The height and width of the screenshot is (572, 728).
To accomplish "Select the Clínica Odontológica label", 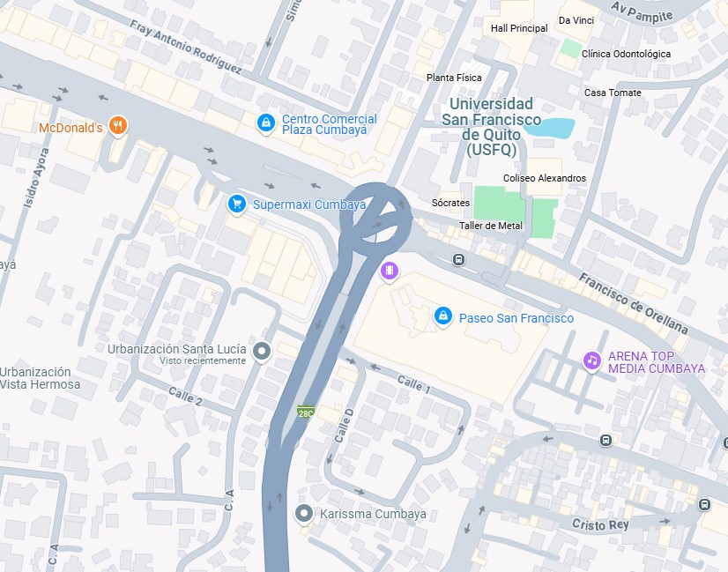I will (x=626, y=54).
